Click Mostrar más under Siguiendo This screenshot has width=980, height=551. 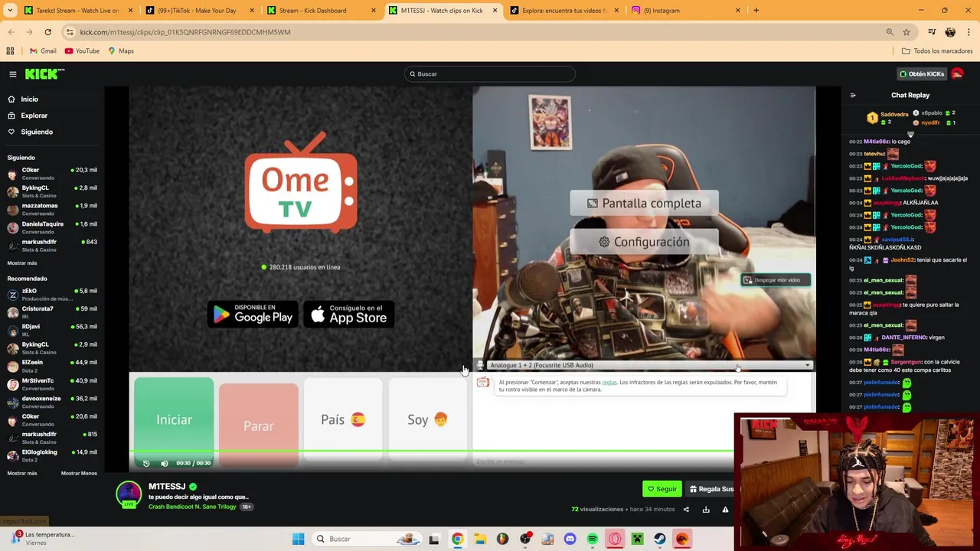click(21, 262)
